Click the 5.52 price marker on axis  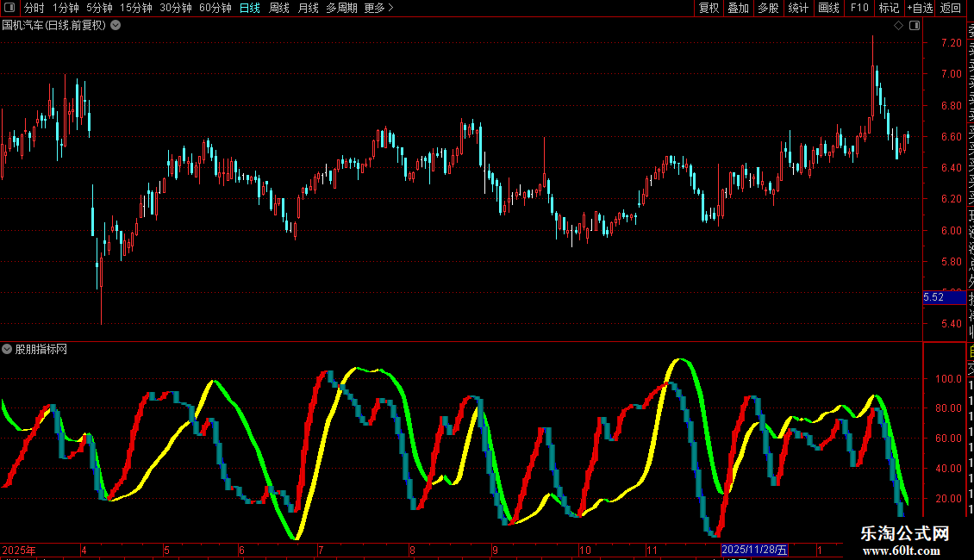coord(944,297)
